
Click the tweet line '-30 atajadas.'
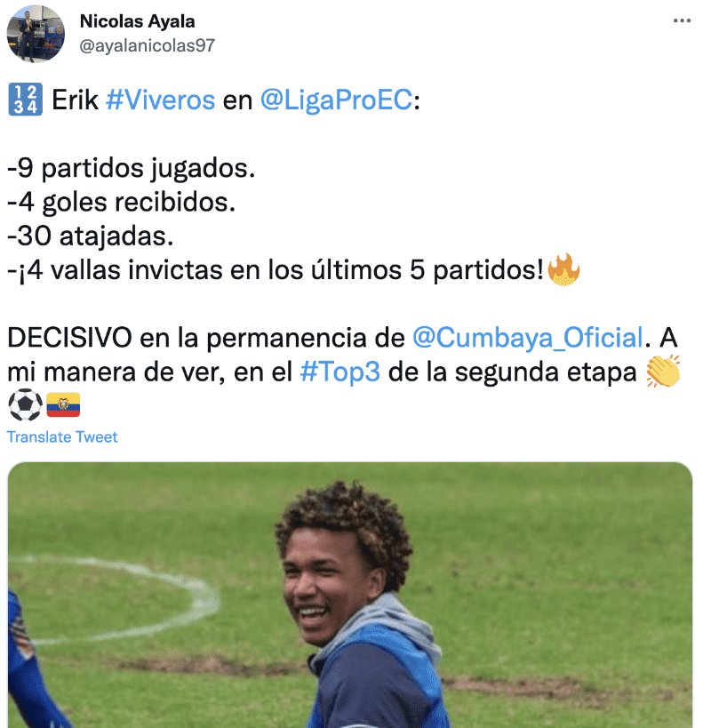click(x=91, y=236)
